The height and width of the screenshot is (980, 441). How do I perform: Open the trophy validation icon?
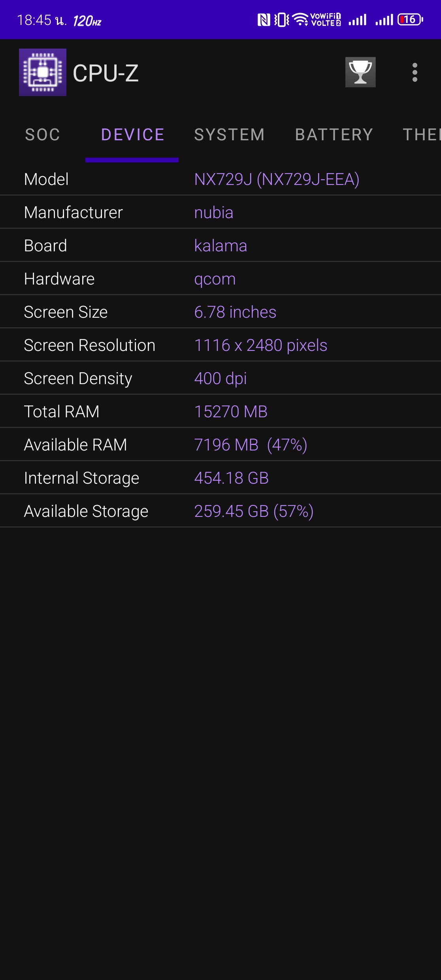360,72
